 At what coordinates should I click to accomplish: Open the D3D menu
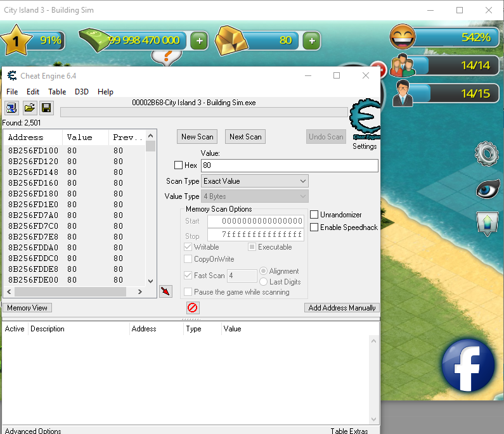tap(82, 92)
